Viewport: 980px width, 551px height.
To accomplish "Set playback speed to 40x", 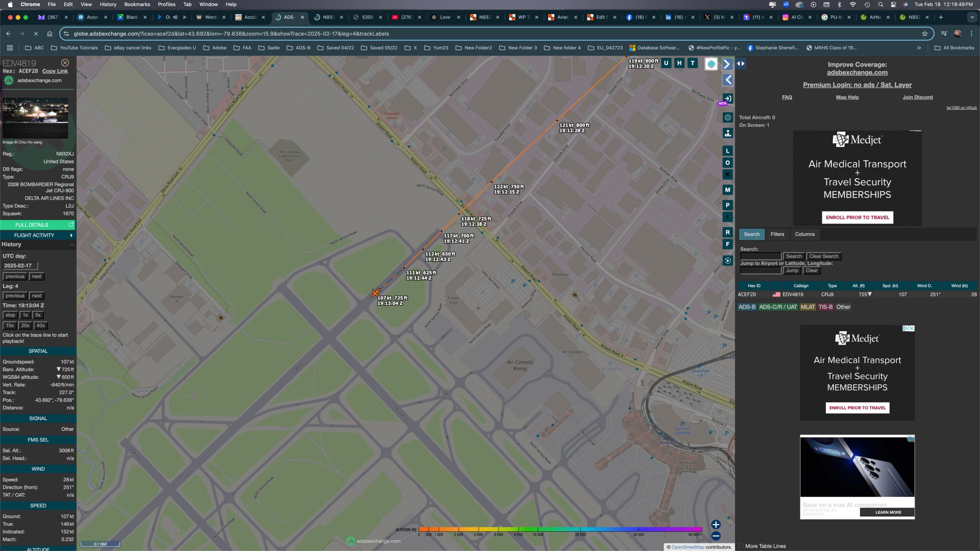I will pos(41,326).
